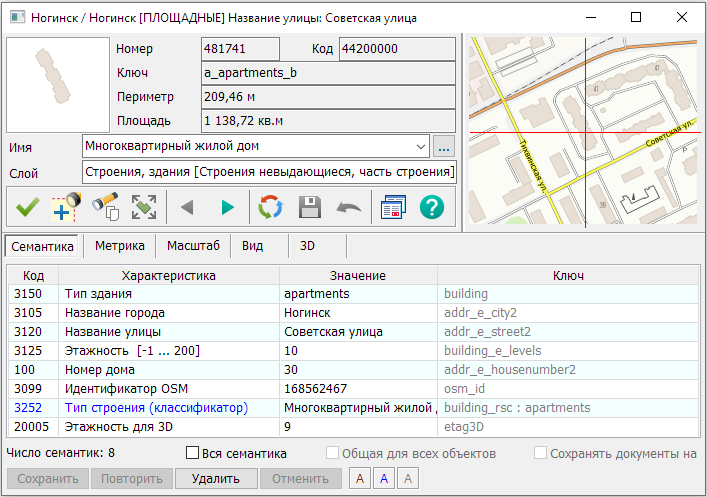Click the fit object to view icon

(144, 207)
